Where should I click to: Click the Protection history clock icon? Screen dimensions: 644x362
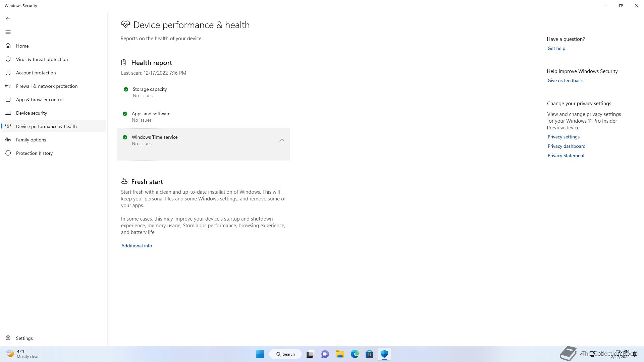click(8, 153)
